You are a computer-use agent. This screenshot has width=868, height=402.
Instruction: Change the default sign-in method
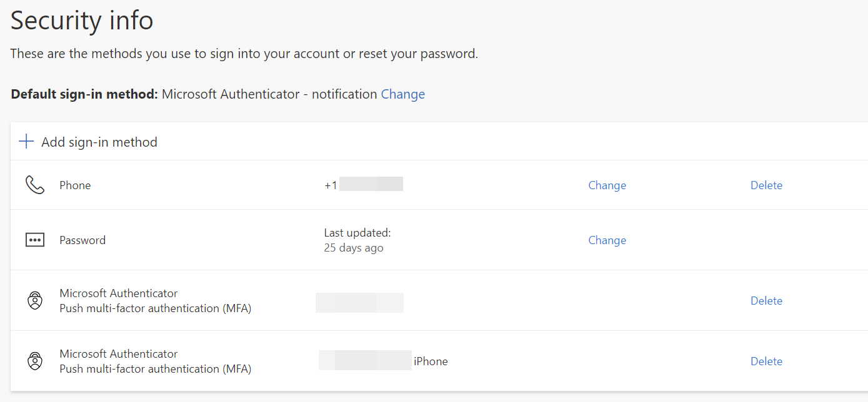tap(403, 94)
